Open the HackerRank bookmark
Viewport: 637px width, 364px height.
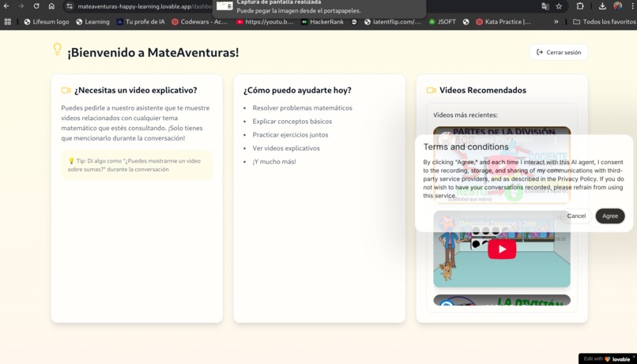click(322, 22)
